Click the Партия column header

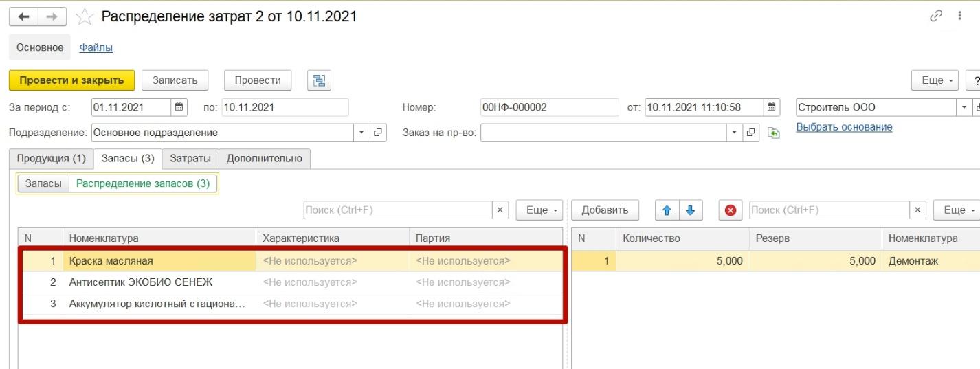(485, 238)
